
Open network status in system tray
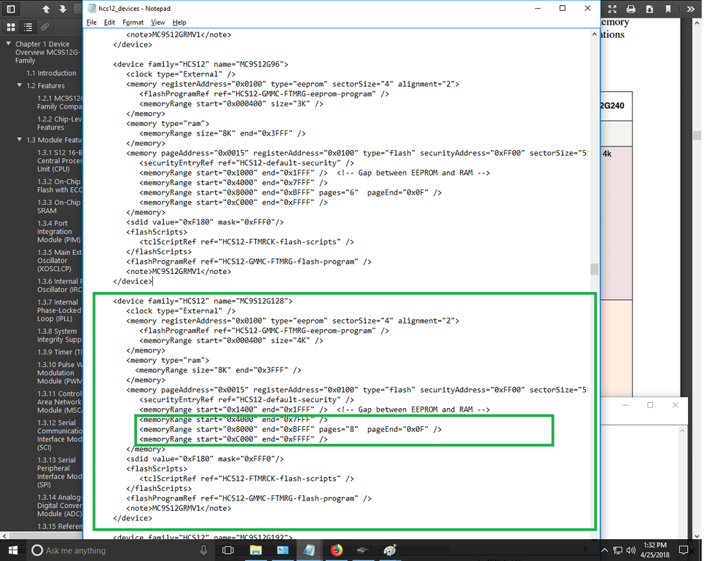(x=617, y=550)
